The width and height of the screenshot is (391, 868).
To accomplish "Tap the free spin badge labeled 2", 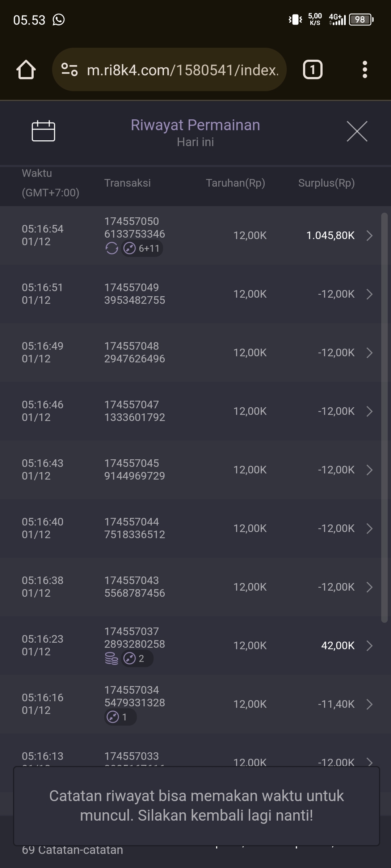I will (137, 659).
